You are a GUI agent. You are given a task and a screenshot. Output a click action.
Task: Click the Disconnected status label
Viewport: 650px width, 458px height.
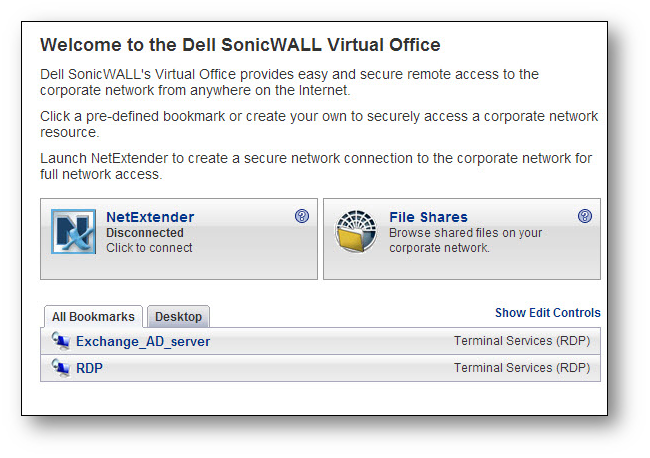point(145,233)
